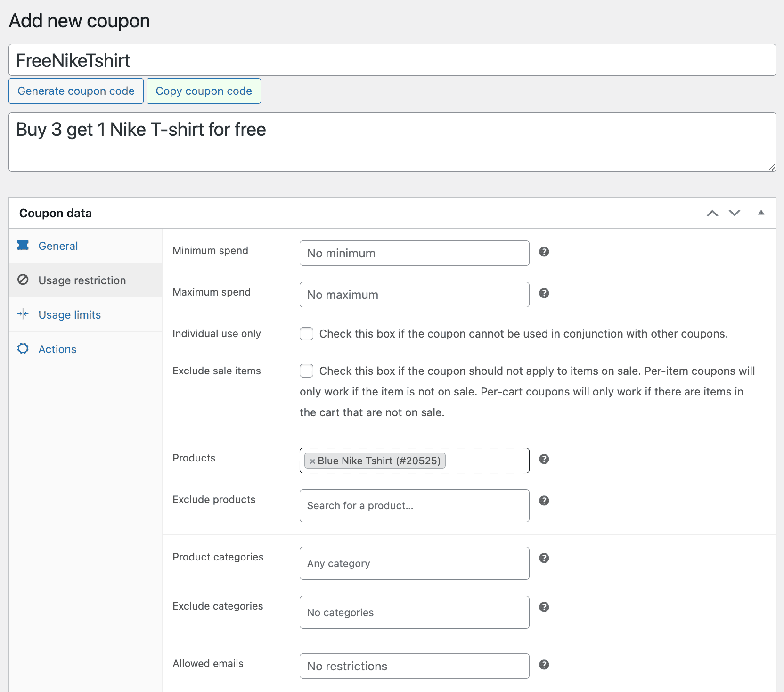This screenshot has width=784, height=692.
Task: Click the Individual use only label
Action: point(217,334)
